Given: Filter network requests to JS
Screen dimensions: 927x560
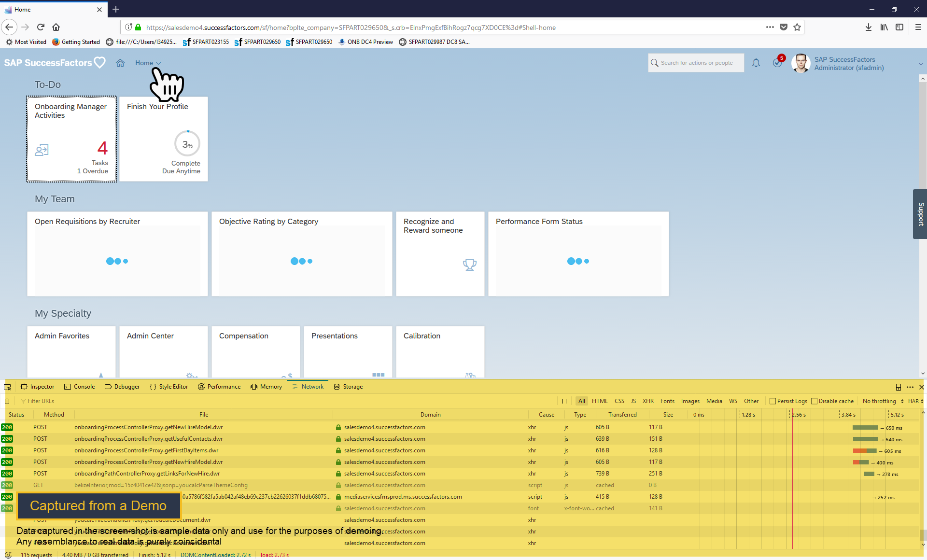Looking at the screenshot, I should (x=633, y=401).
